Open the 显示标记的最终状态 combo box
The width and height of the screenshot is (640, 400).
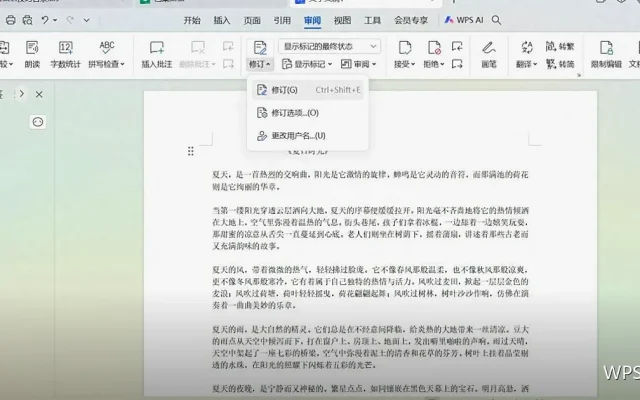click(x=330, y=46)
